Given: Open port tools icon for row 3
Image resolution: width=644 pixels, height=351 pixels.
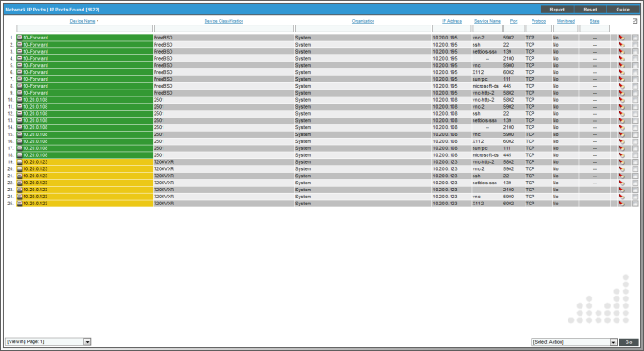Looking at the screenshot, I should click(621, 52).
